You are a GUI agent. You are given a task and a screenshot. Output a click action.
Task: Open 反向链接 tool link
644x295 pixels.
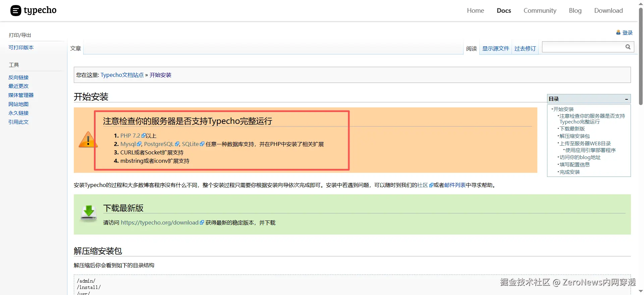click(x=18, y=77)
